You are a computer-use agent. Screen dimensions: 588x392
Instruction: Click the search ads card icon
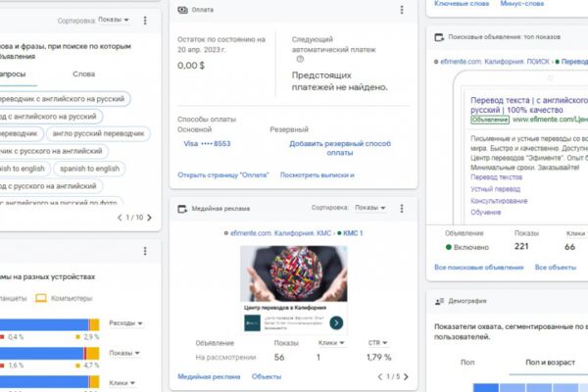[439, 37]
